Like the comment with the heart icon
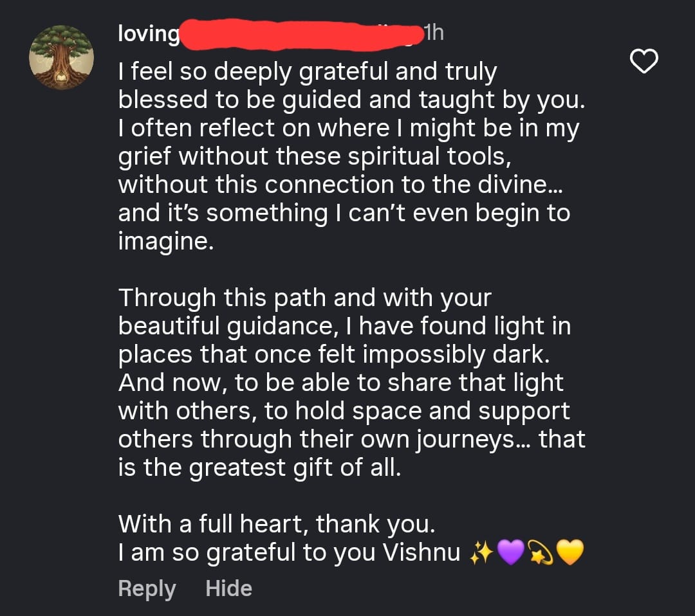695x616 pixels. pos(643,62)
